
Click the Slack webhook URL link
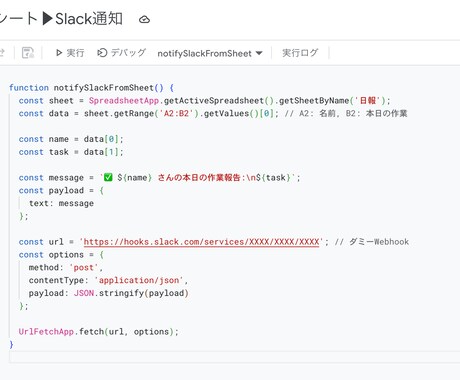(201, 242)
